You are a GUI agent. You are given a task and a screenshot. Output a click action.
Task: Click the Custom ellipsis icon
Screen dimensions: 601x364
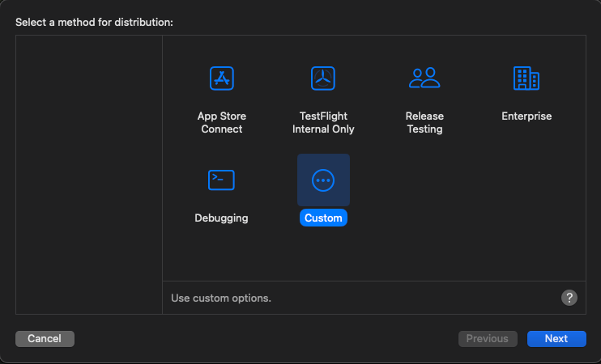coord(323,180)
